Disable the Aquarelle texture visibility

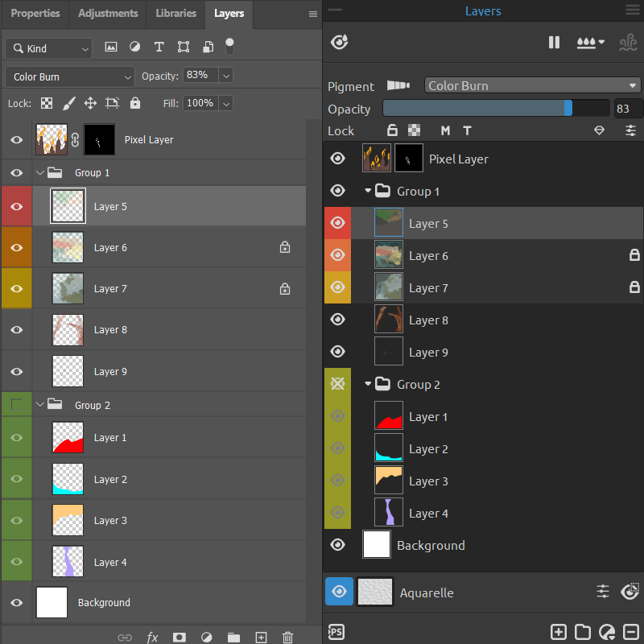pos(339,591)
